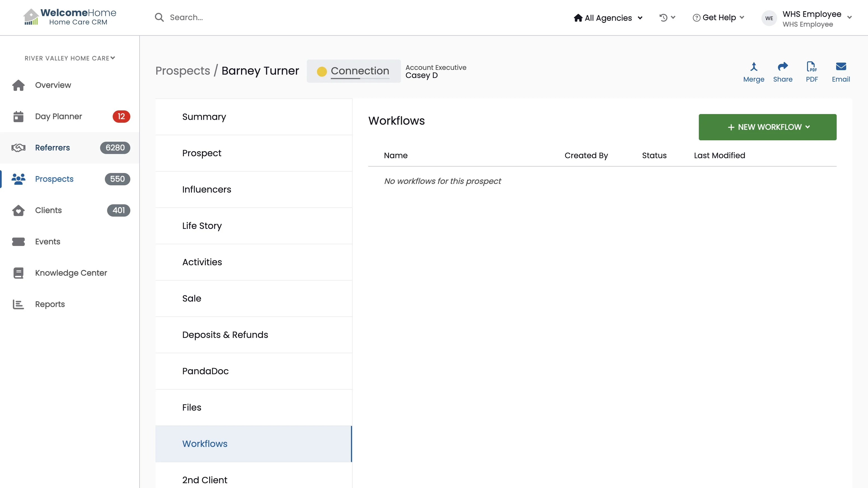Click the Share arrow icon

782,67
